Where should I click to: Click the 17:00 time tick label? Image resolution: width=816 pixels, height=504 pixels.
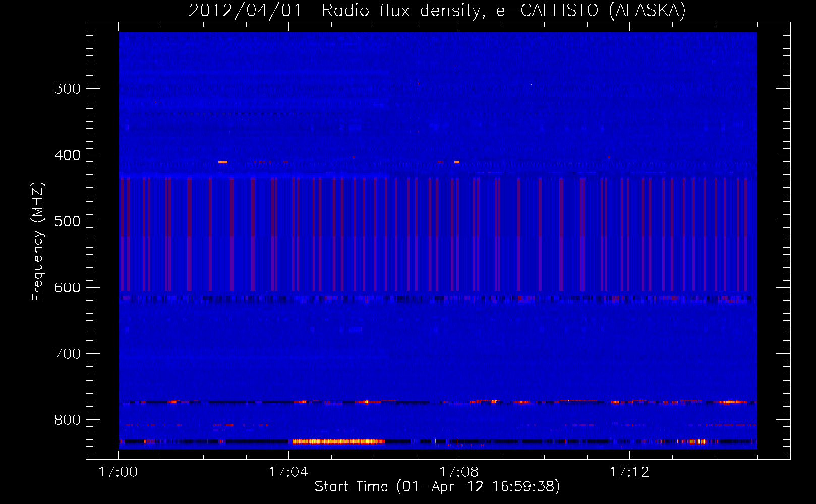click(x=118, y=472)
